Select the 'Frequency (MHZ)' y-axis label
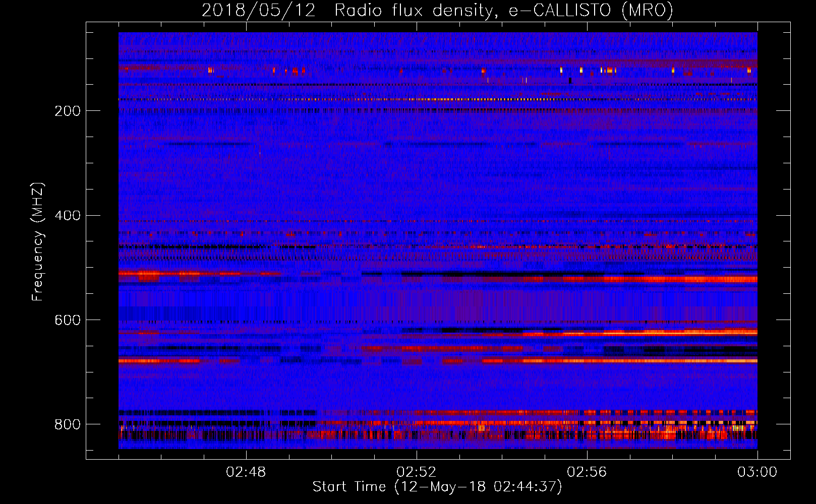The image size is (816, 504). click(x=38, y=241)
